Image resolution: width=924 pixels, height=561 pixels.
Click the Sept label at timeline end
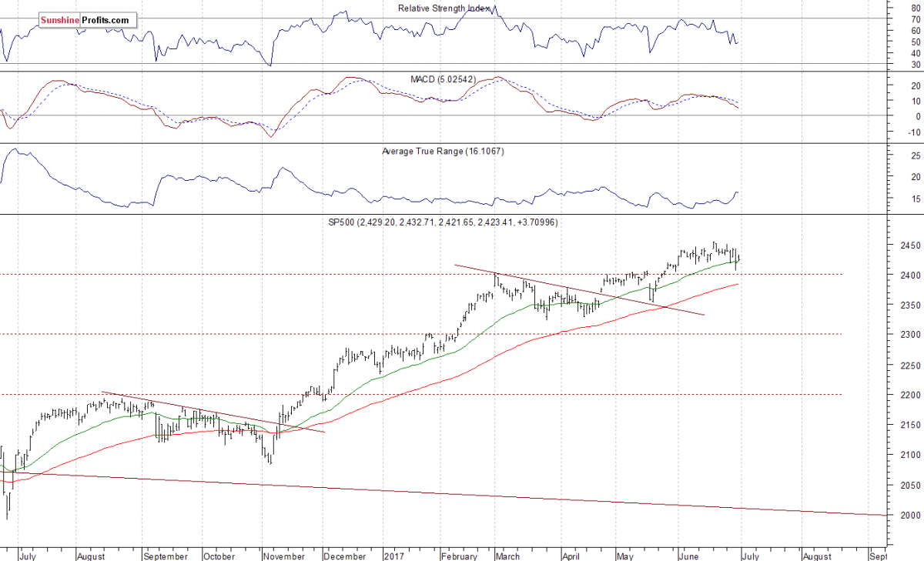[876, 555]
